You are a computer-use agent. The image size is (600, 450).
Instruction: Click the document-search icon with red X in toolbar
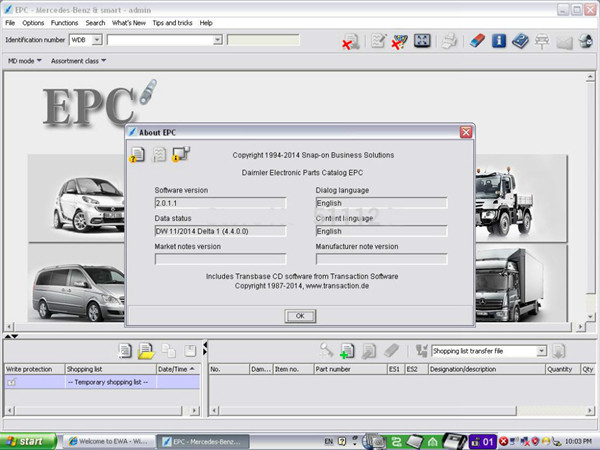coord(351,41)
